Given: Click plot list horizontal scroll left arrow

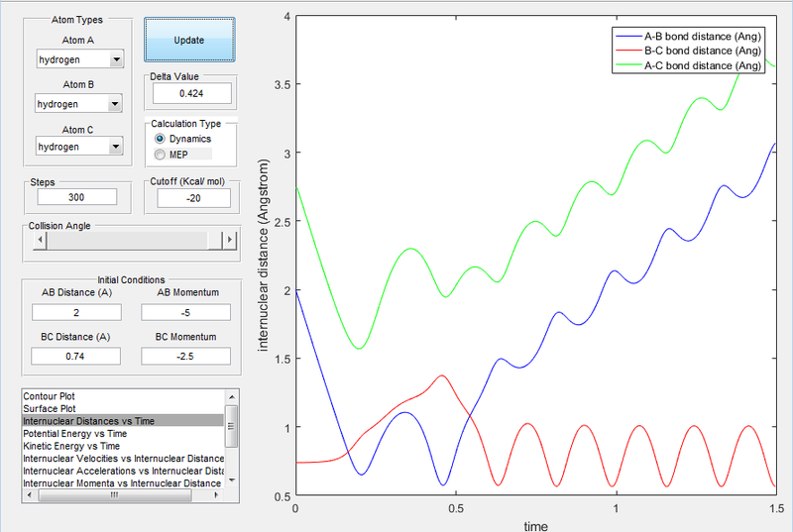Looking at the screenshot, I should 30,495.
